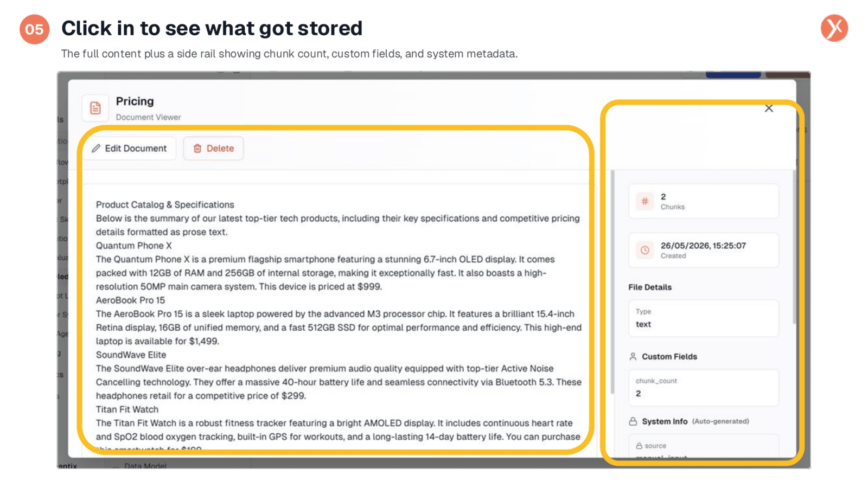Click the clock icon beside Created date
Viewport: 868px width, 488px height.
tap(644, 250)
